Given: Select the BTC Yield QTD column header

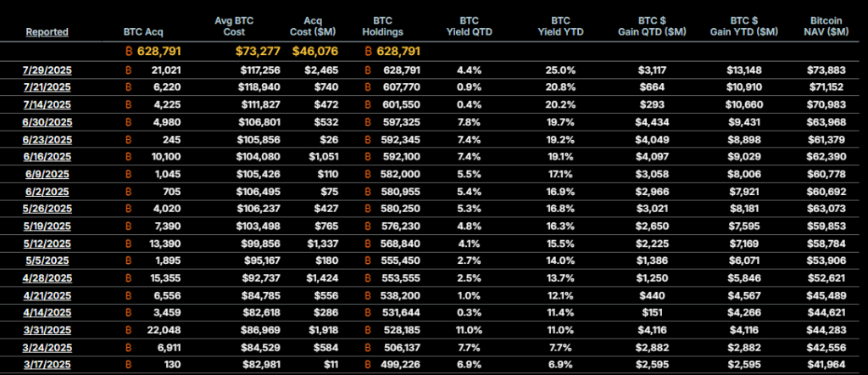Looking at the screenshot, I should pyautogui.click(x=470, y=26).
